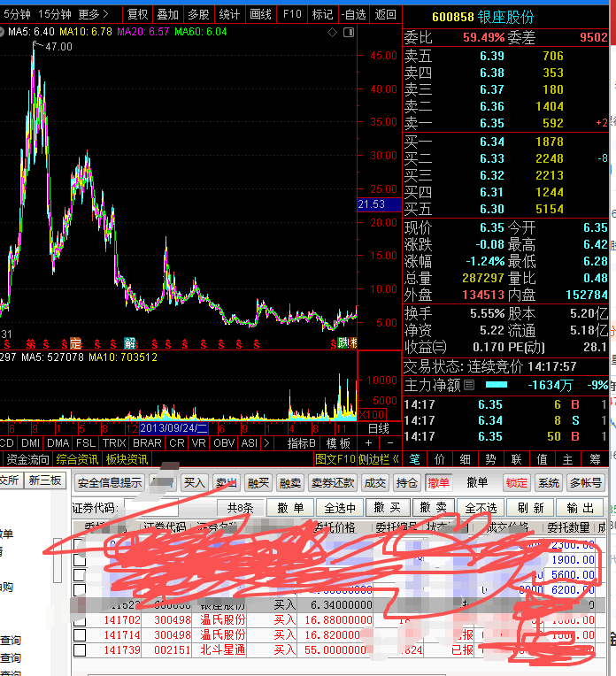
Task: Select the 值 value tab
Action: pos(543,459)
